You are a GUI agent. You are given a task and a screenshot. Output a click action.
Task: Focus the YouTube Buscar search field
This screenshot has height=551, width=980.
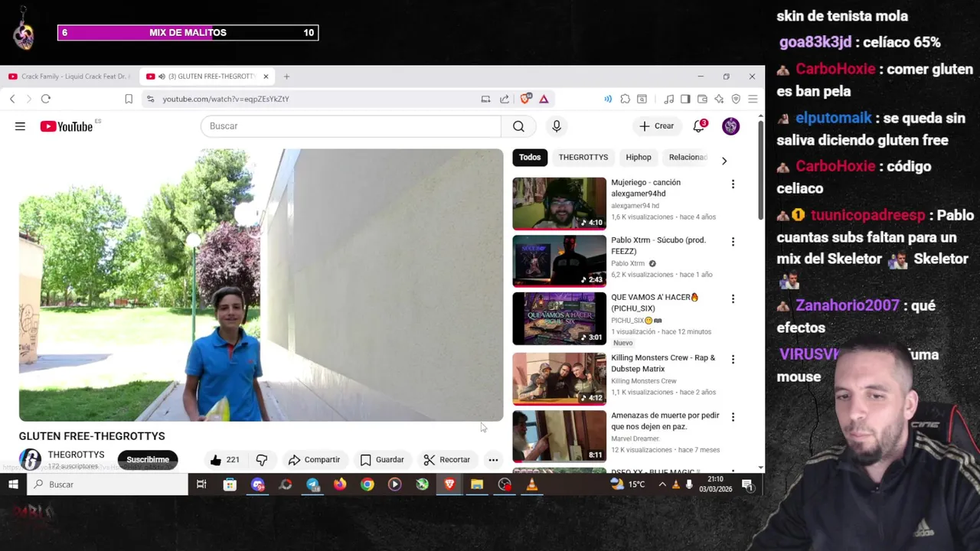[351, 126]
